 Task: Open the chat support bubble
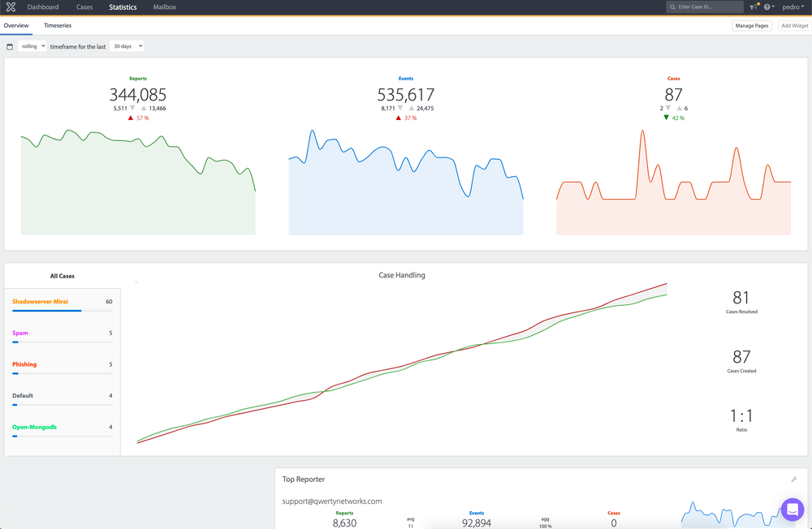793,510
